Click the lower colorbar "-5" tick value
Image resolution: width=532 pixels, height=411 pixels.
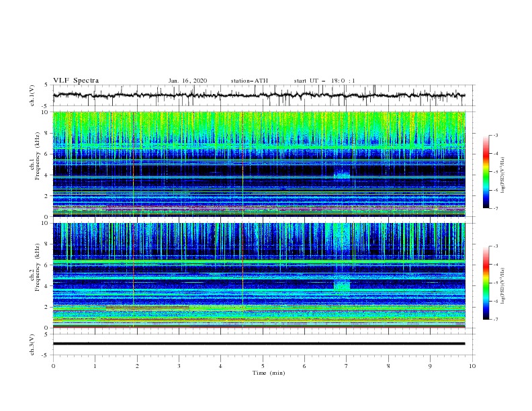[x=495, y=283]
